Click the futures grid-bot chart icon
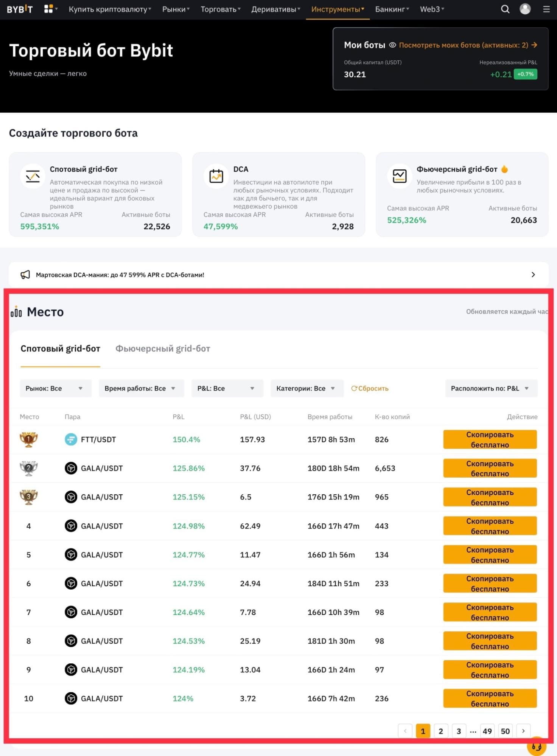The width and height of the screenshot is (557, 756). pos(399,176)
